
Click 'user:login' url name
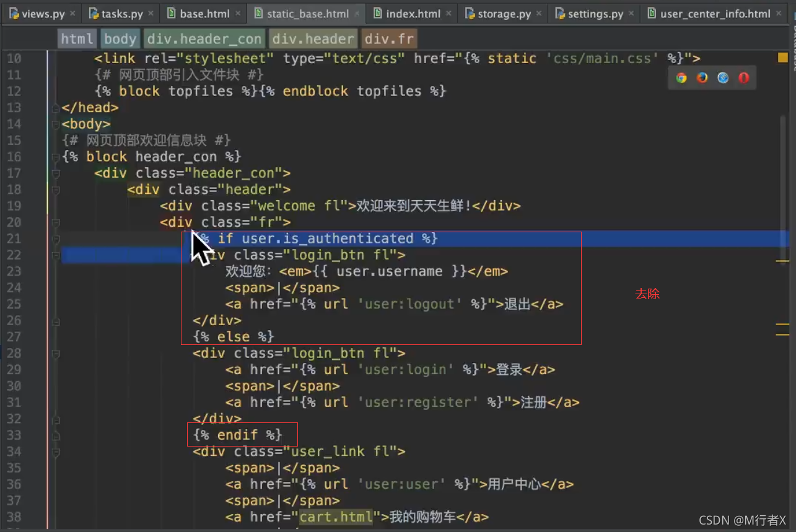405,370
